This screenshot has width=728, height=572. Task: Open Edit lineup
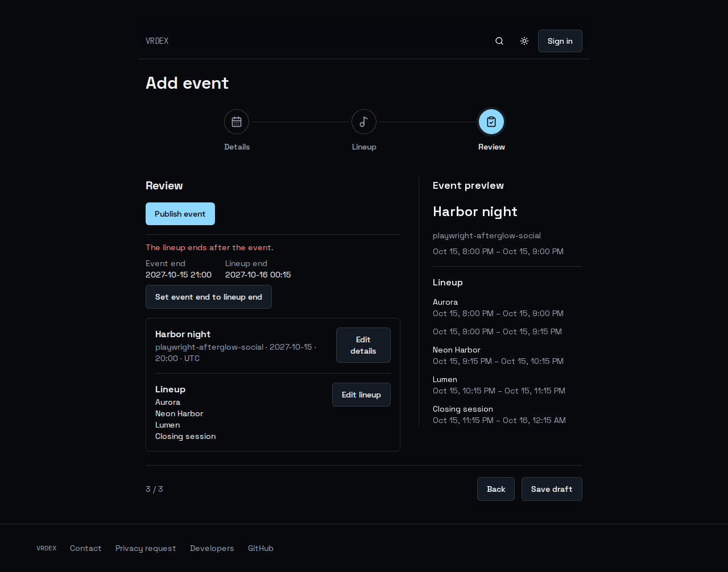coord(361,395)
